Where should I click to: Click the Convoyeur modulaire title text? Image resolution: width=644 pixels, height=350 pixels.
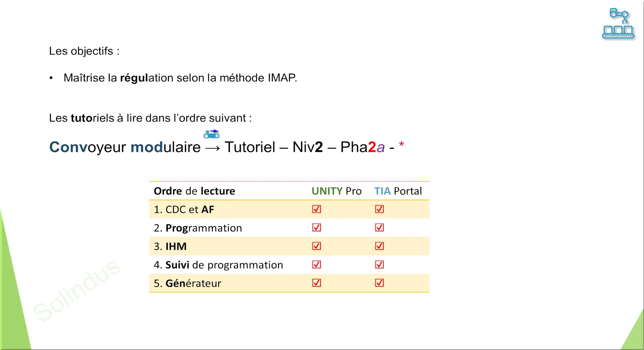click(x=125, y=147)
